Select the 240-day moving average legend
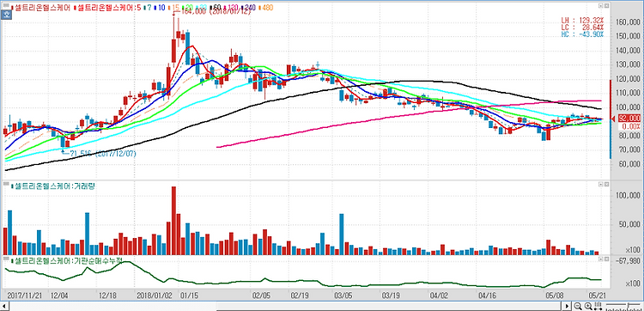The height and width of the screenshot is (311, 644). [x=248, y=8]
